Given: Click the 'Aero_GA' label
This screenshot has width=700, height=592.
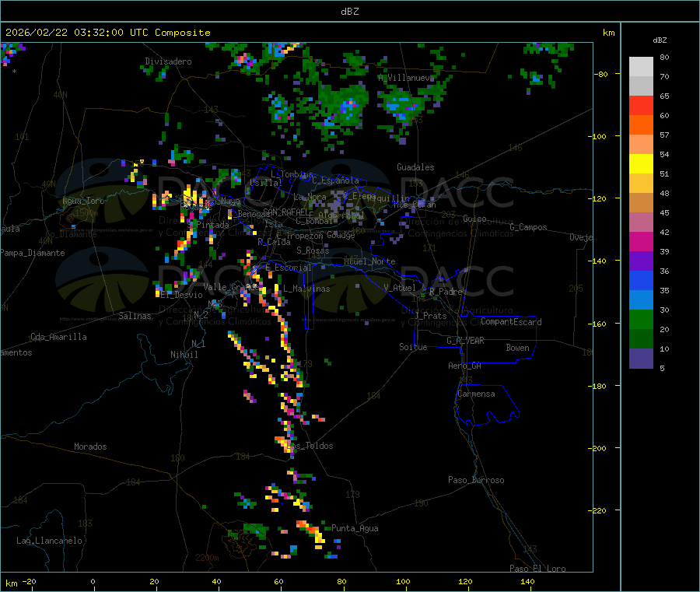Looking at the screenshot, I should pos(464,366).
